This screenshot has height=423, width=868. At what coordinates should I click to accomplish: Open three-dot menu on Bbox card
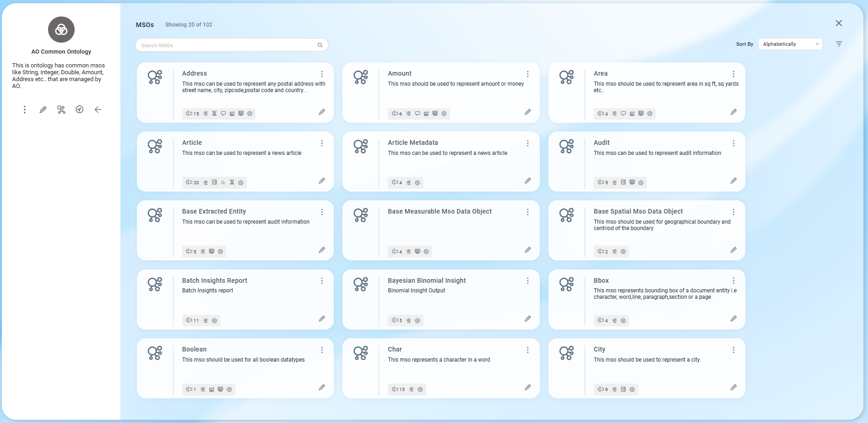click(x=733, y=280)
